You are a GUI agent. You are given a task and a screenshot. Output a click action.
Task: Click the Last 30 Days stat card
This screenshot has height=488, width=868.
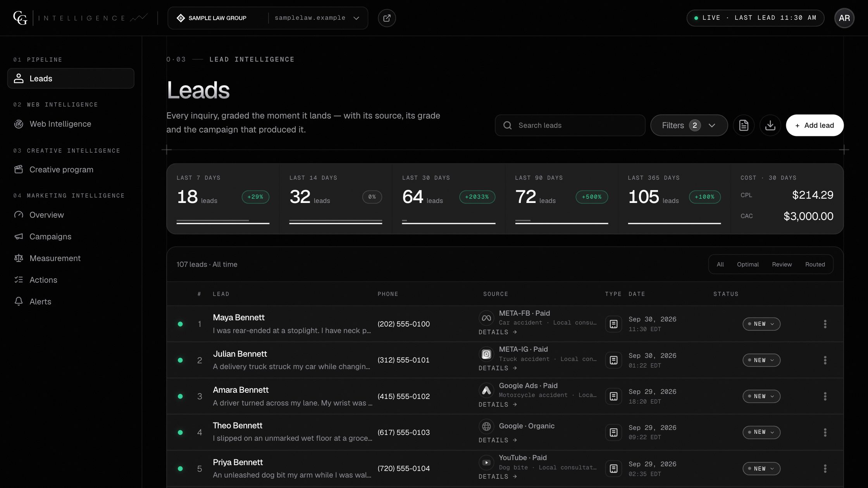coord(449,199)
